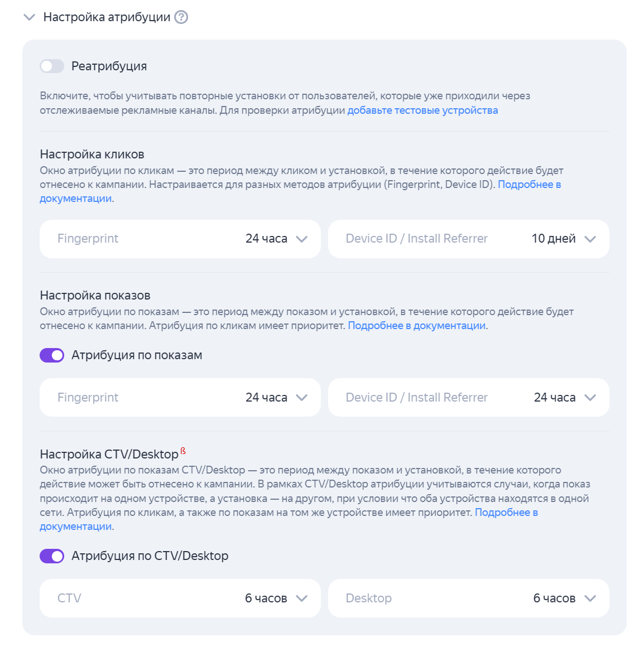Open impressions Device ID / Install Referrer dropdown
Image resolution: width=644 pixels, height=647 pixels.
tap(469, 397)
